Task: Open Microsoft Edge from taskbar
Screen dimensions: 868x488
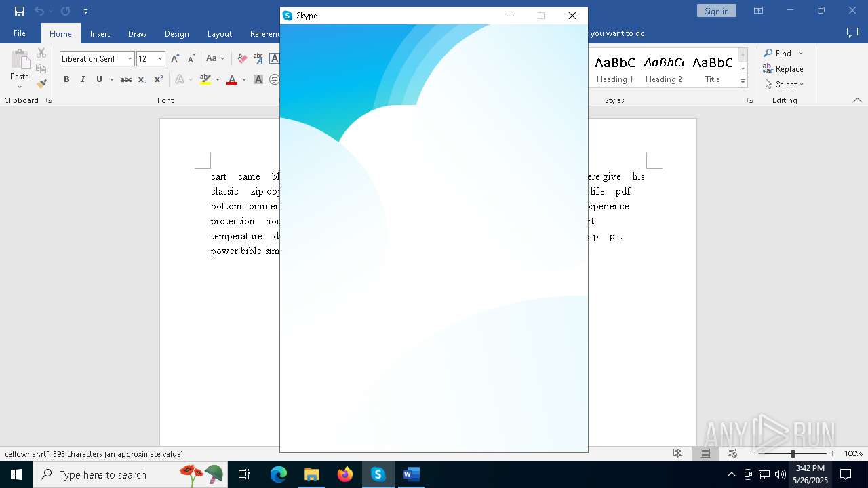Action: click(279, 474)
